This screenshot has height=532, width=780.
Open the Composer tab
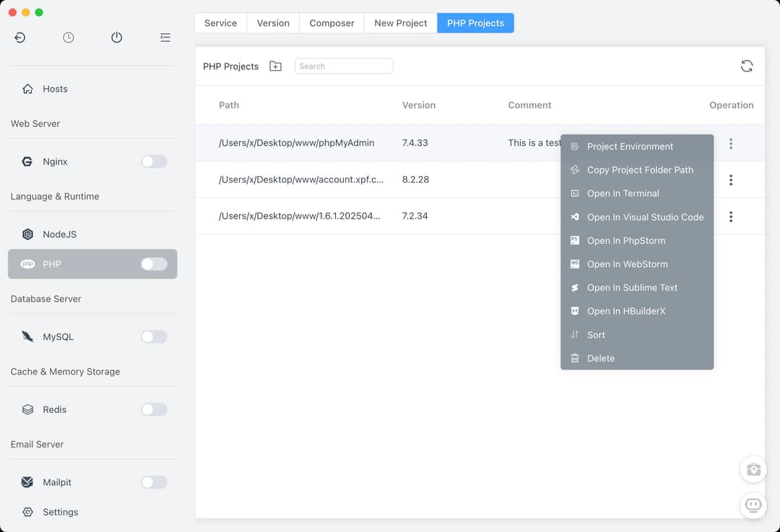pos(331,23)
